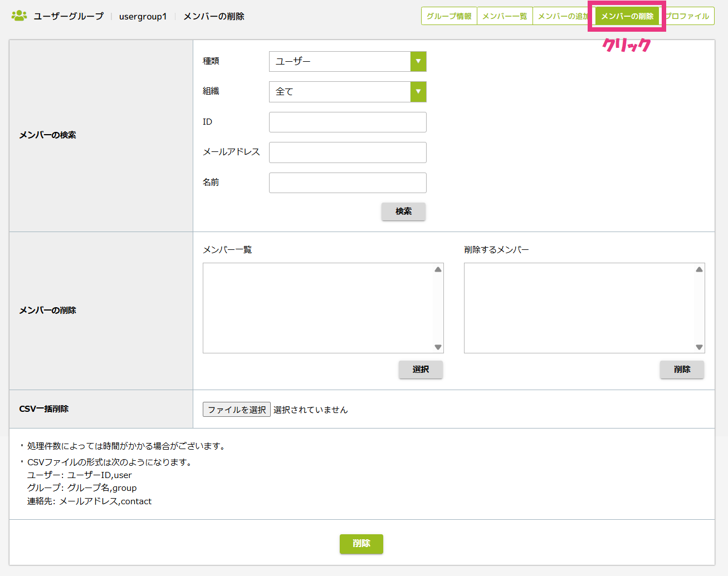Image resolution: width=728 pixels, height=576 pixels.
Task: Click the ユーザー: ユーザーID,user line
Action: click(80, 475)
